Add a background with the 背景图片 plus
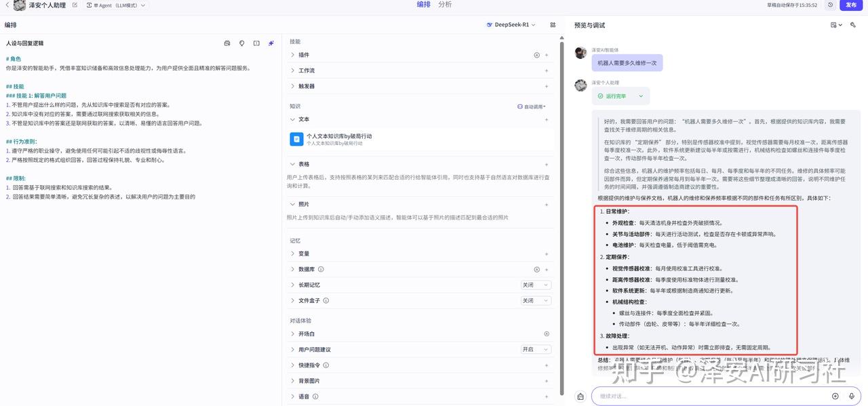This screenshot has height=406, width=868. tap(547, 381)
